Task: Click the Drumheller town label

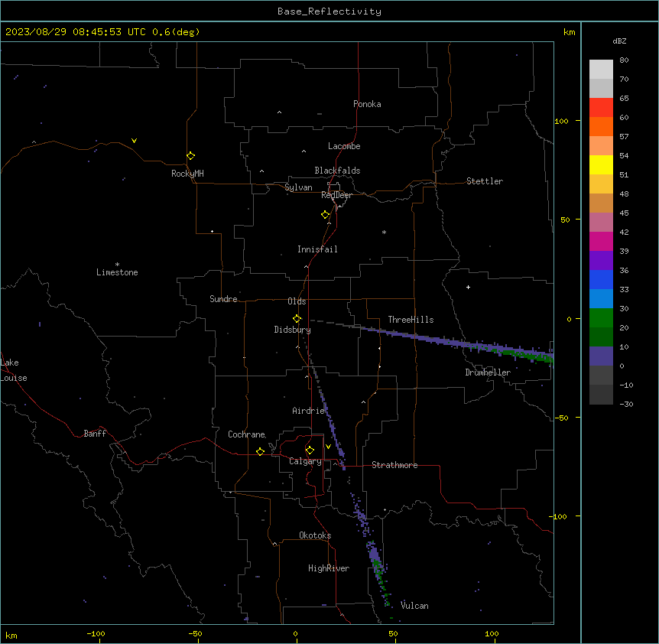Action: tap(488, 372)
